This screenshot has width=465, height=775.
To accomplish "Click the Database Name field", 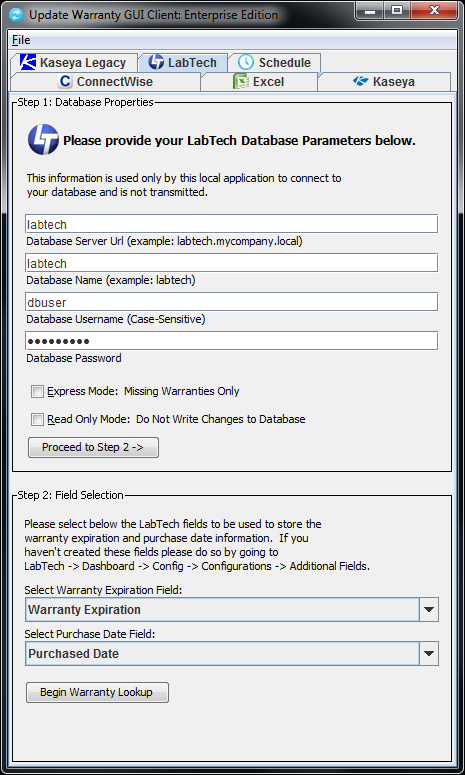I will point(231,262).
